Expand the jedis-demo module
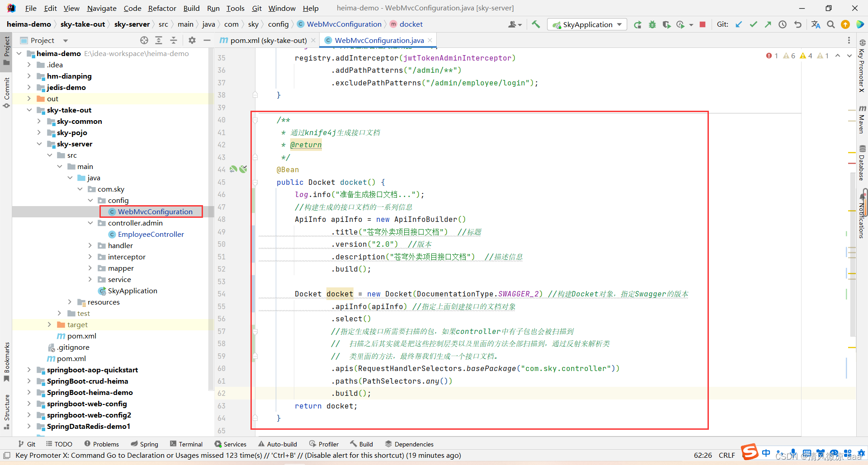Viewport: 868px width, 465px height. pos(29,87)
